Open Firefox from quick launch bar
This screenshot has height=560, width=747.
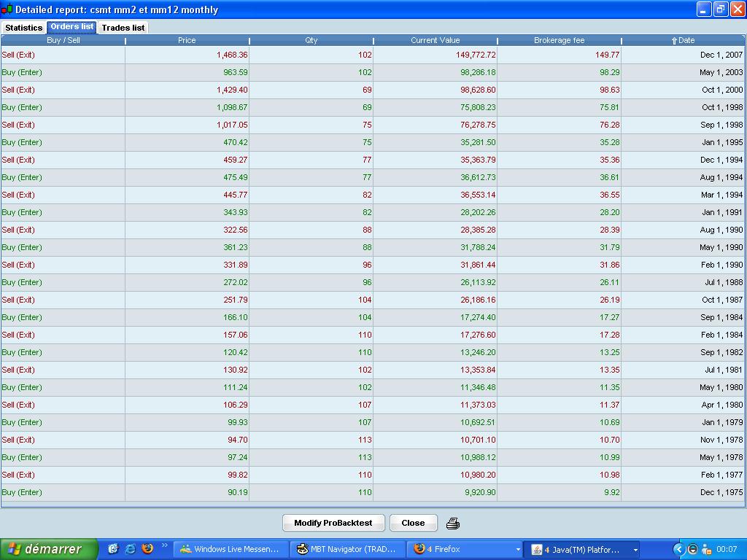pyautogui.click(x=147, y=548)
